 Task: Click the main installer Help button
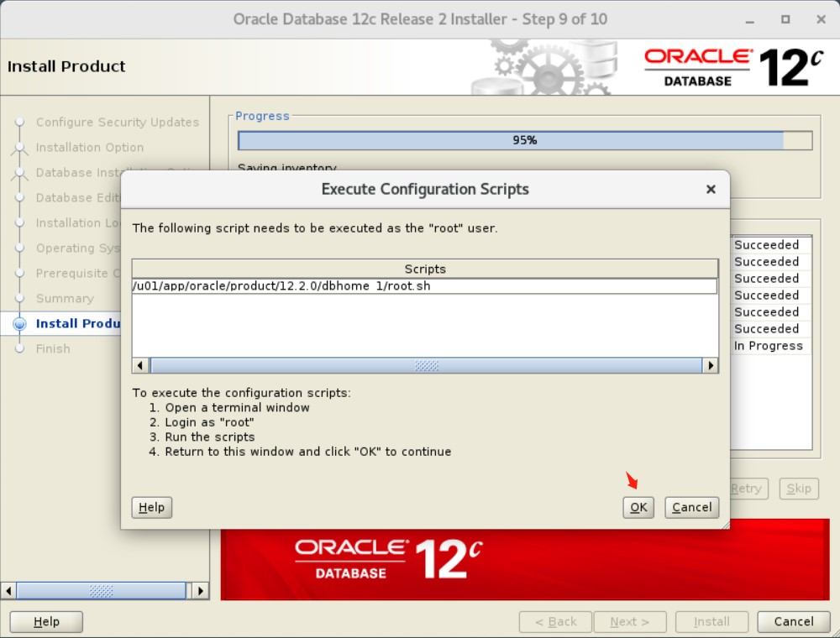(46, 621)
